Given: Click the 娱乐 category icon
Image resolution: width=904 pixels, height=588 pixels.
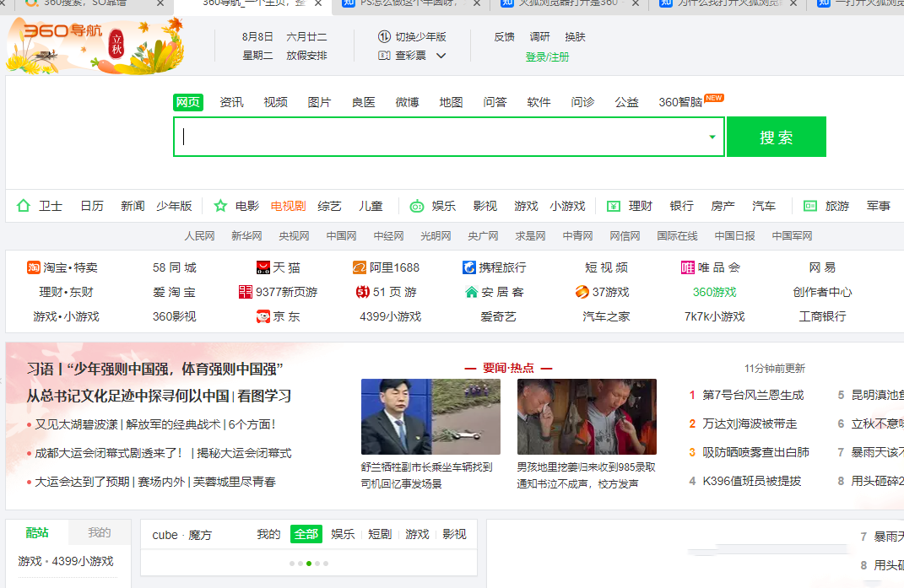Looking at the screenshot, I should [417, 207].
